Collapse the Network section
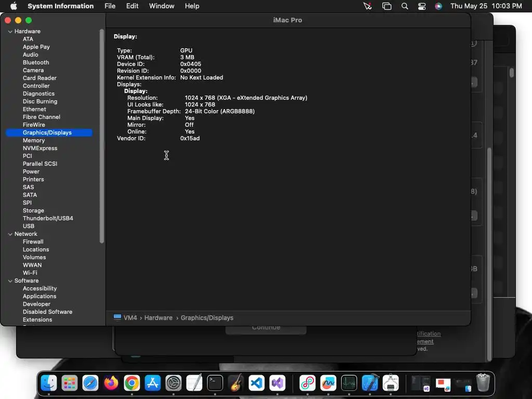This screenshot has height=399, width=532. point(10,234)
